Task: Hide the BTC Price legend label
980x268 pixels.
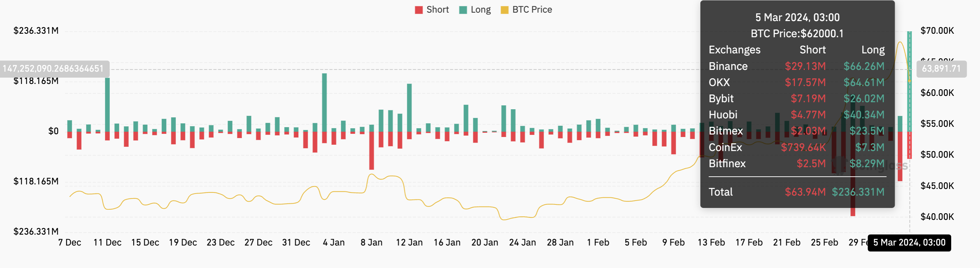Action: (x=532, y=9)
